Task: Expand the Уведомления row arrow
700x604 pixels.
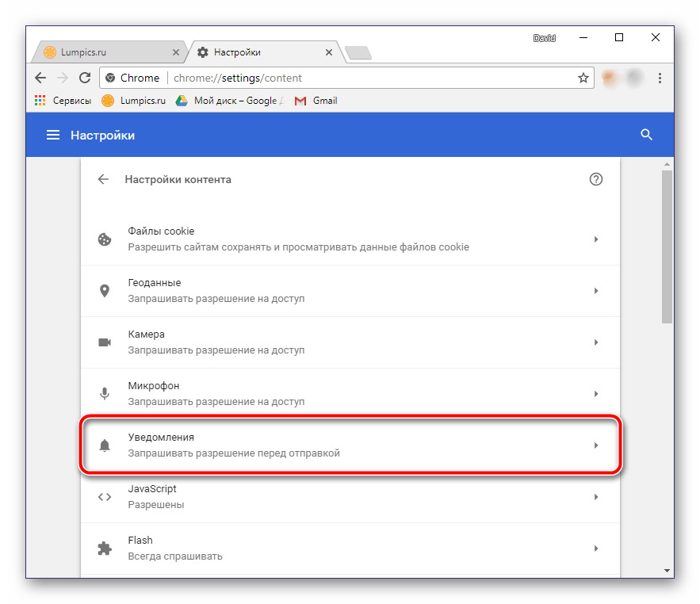Action: [596, 445]
